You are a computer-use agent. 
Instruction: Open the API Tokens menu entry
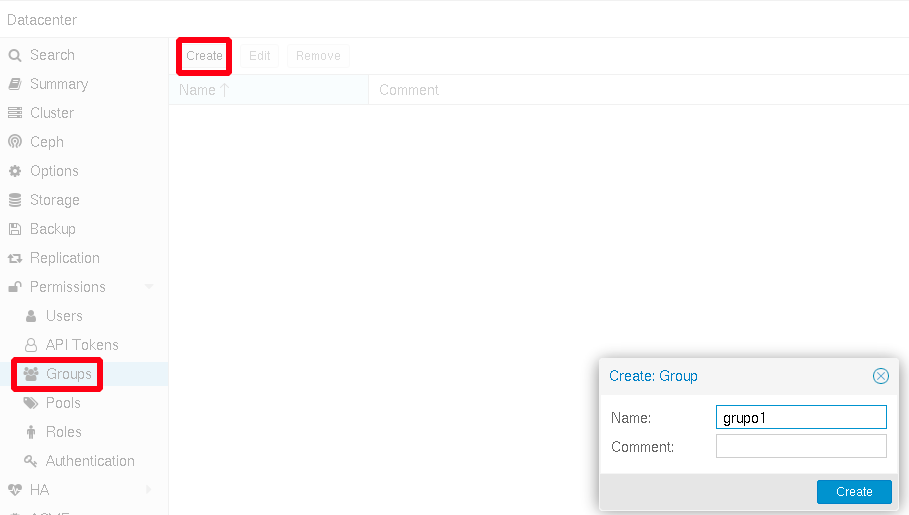tap(81, 345)
